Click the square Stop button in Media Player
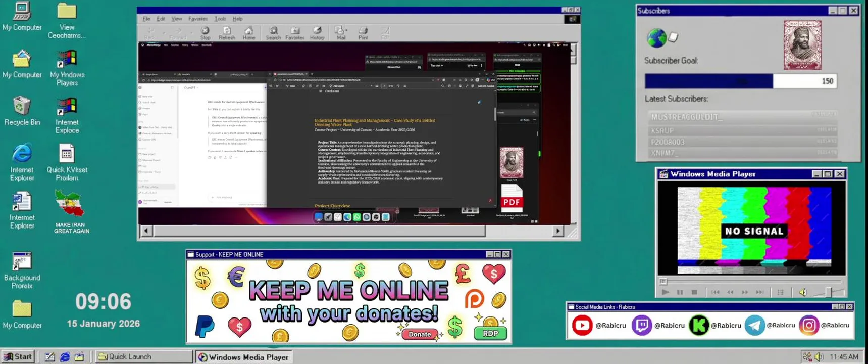The height and width of the screenshot is (364, 868). pyautogui.click(x=694, y=292)
